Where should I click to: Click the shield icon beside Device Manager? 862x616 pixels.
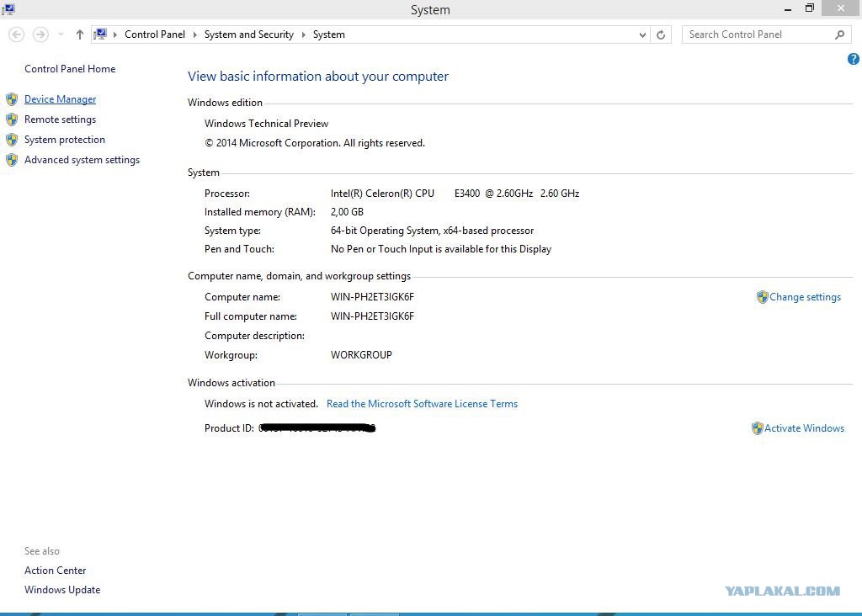pyautogui.click(x=12, y=99)
